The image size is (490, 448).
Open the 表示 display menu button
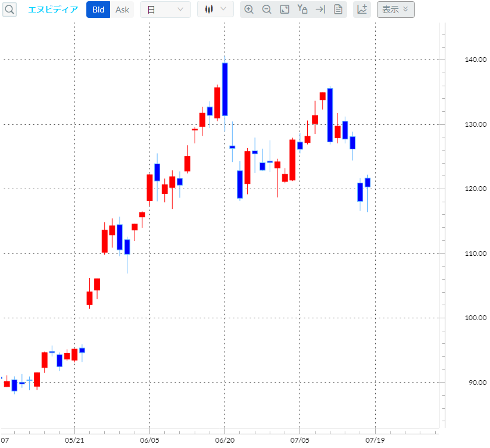[x=395, y=10]
